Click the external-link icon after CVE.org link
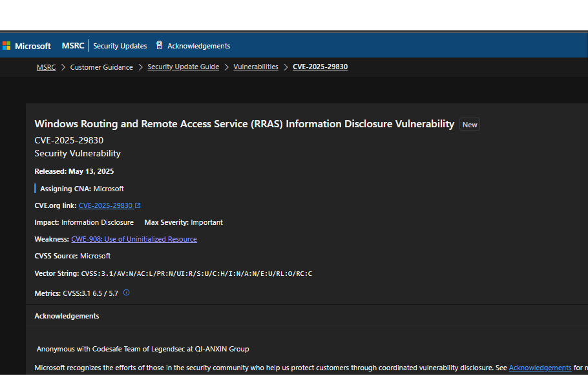Viewport: 588px width, 376px height. (138, 205)
